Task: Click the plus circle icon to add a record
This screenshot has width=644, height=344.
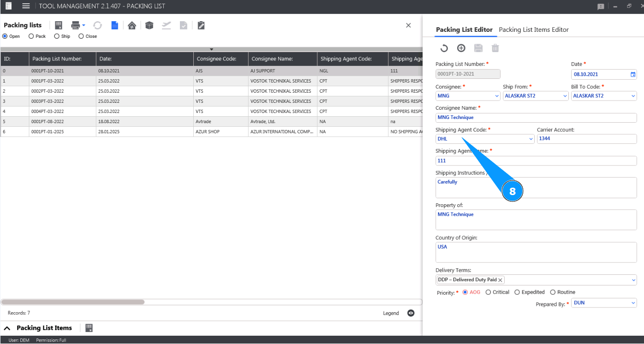Action: tap(461, 48)
